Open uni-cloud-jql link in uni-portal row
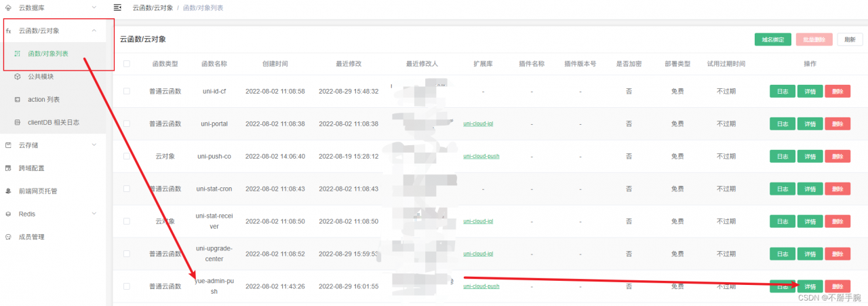 478,124
